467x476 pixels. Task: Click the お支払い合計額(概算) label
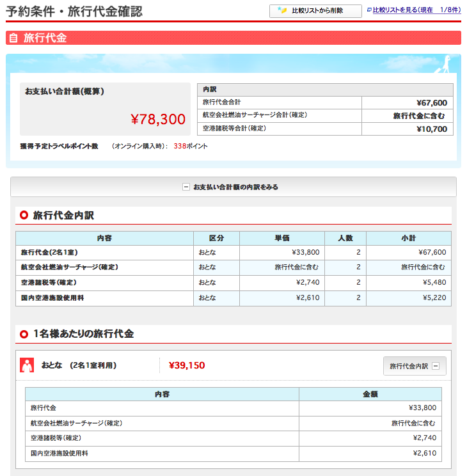[65, 91]
